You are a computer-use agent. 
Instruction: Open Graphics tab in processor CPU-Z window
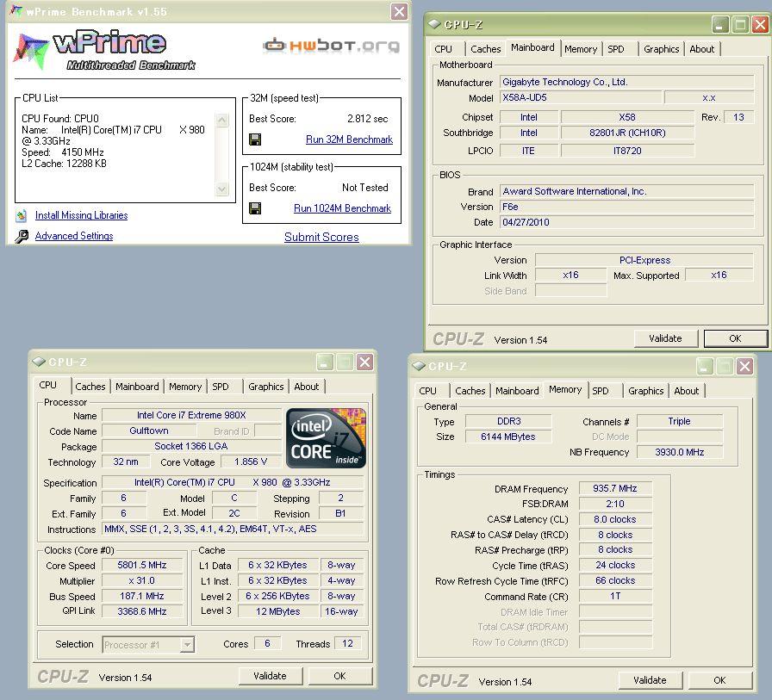[x=266, y=386]
